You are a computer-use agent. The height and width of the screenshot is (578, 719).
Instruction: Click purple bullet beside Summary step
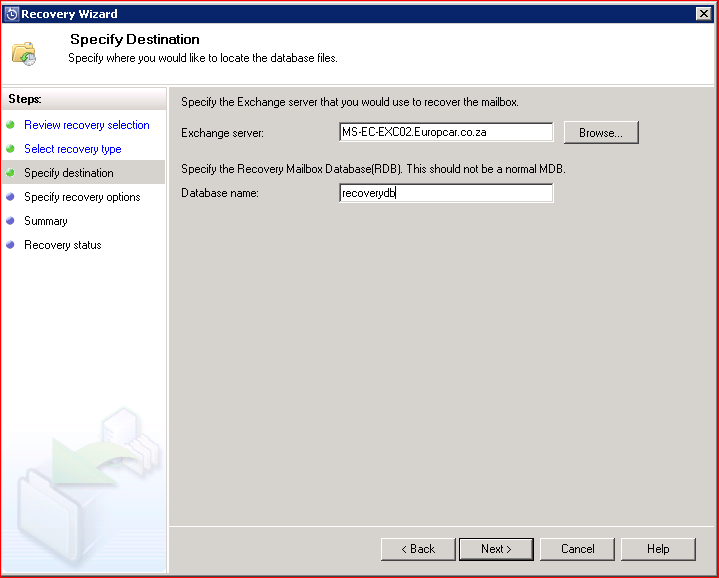coord(11,221)
